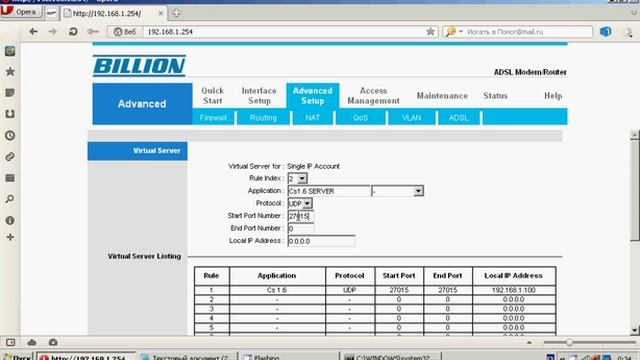This screenshot has height=360, width=640.
Task: Click the Application name field
Action: tap(329, 191)
